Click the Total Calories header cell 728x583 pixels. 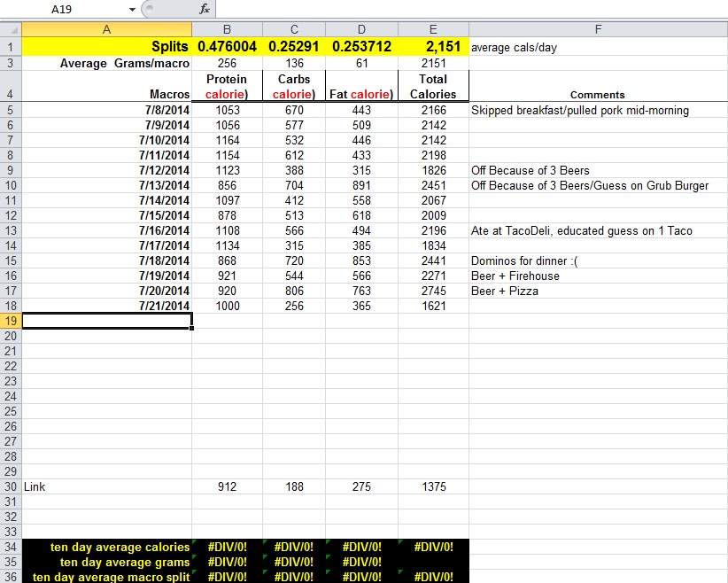click(434, 86)
